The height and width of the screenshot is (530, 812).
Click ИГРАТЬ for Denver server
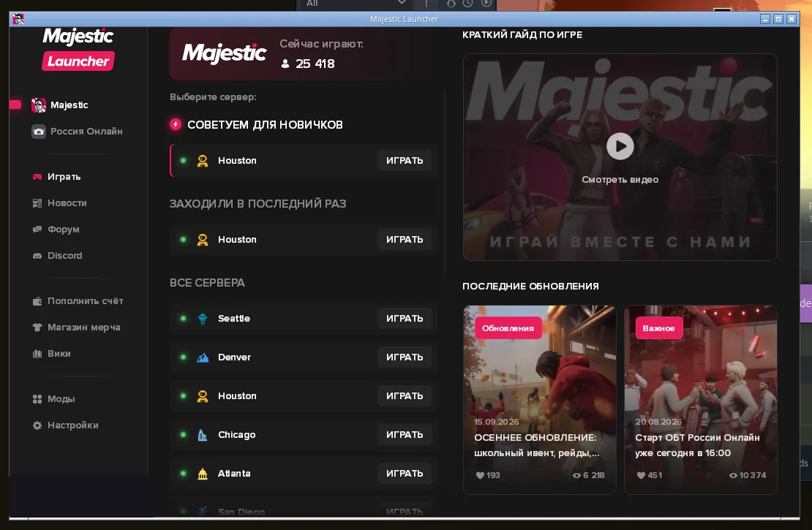pos(405,357)
